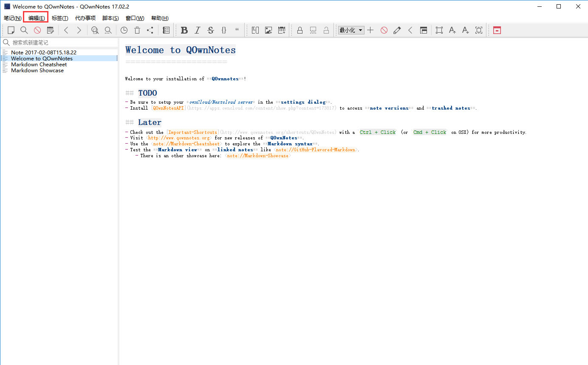Click the new note icon
The height and width of the screenshot is (365, 588).
coord(11,30)
